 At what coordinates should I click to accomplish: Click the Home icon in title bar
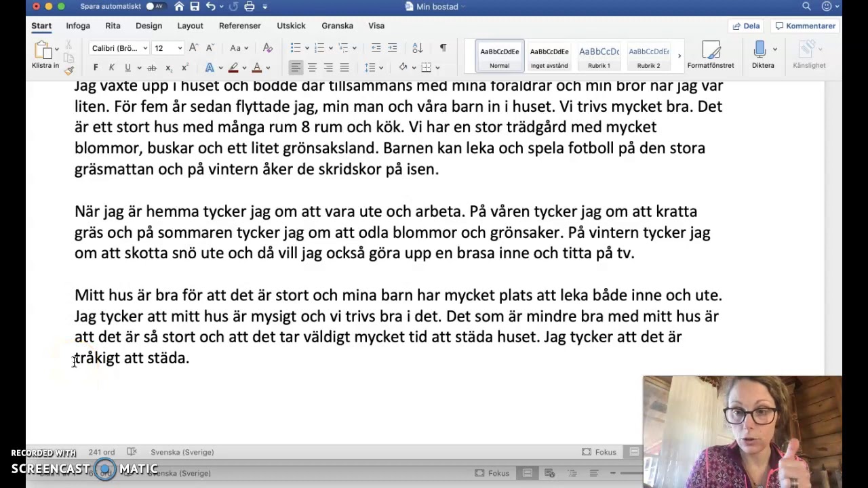coord(179,7)
